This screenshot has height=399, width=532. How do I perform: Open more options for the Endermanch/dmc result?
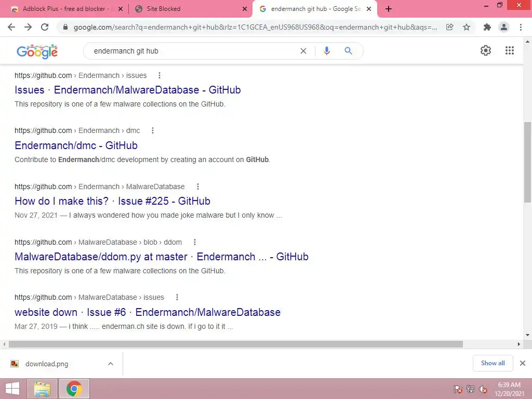point(153,130)
